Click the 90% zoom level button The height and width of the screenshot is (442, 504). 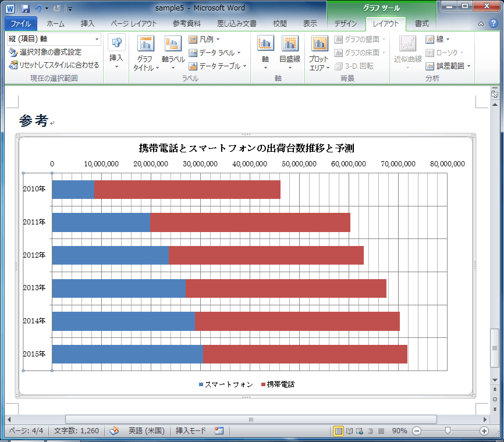tap(400, 431)
